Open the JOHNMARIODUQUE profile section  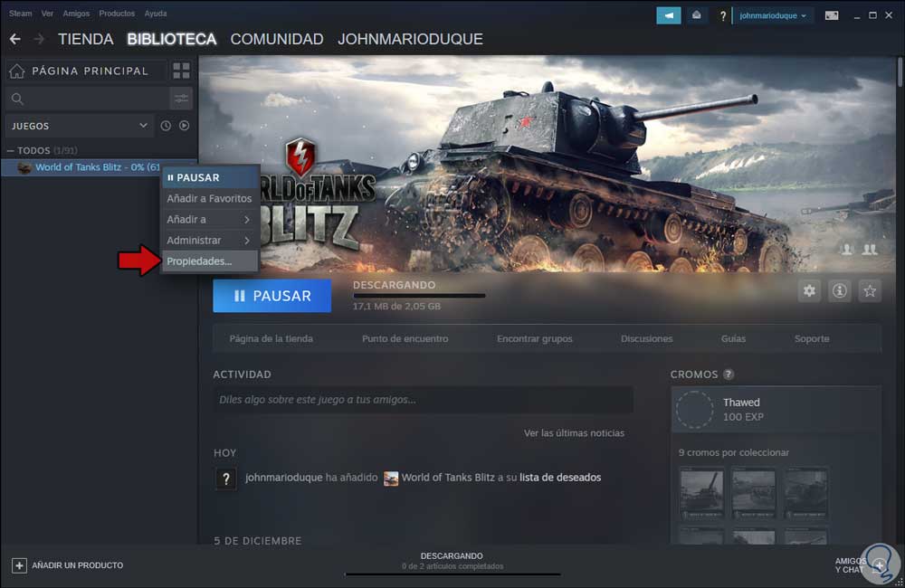click(410, 39)
